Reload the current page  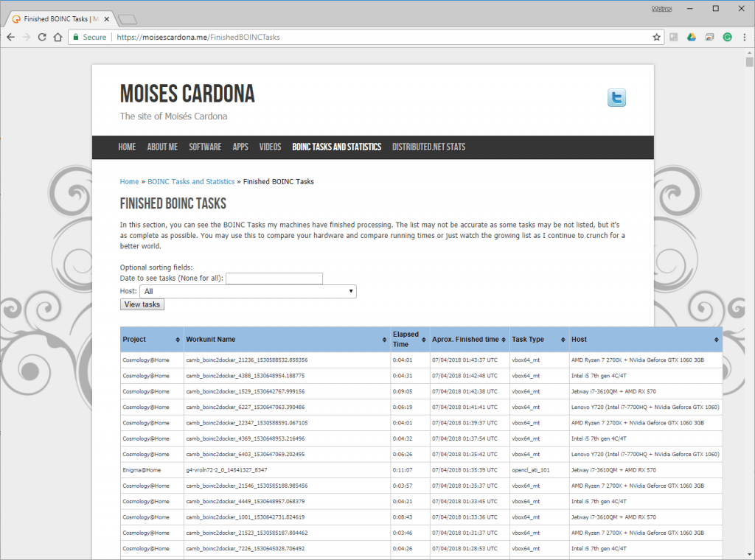(x=42, y=37)
